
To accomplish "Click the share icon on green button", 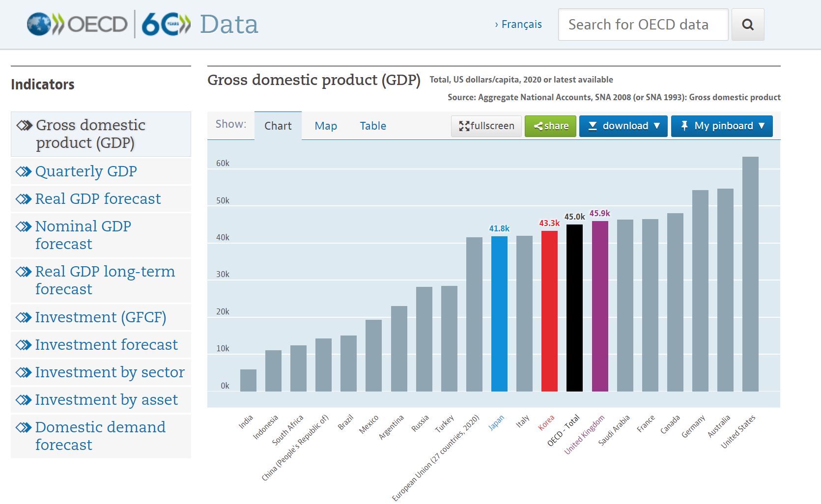I will 538,126.
